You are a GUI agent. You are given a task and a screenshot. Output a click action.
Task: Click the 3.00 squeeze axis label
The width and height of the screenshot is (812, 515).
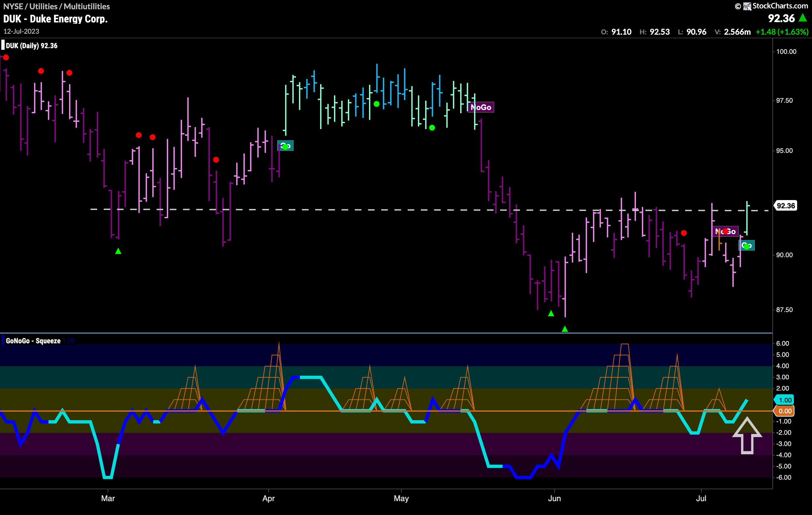point(782,377)
